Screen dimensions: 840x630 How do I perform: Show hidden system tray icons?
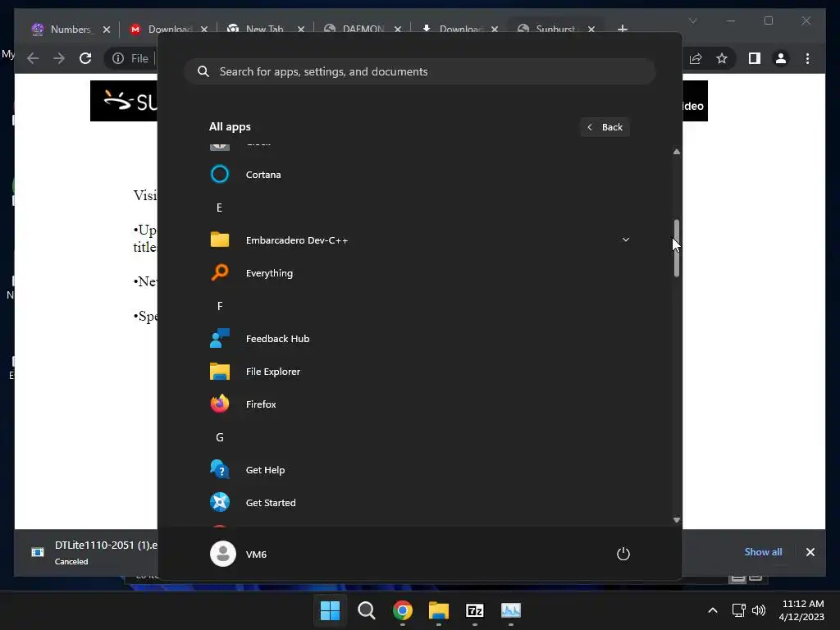pos(713,610)
